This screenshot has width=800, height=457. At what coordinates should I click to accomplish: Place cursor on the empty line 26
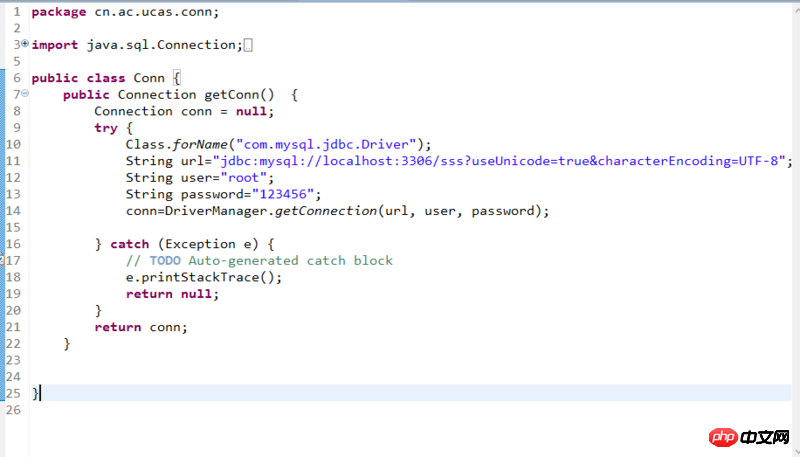(x=300, y=410)
